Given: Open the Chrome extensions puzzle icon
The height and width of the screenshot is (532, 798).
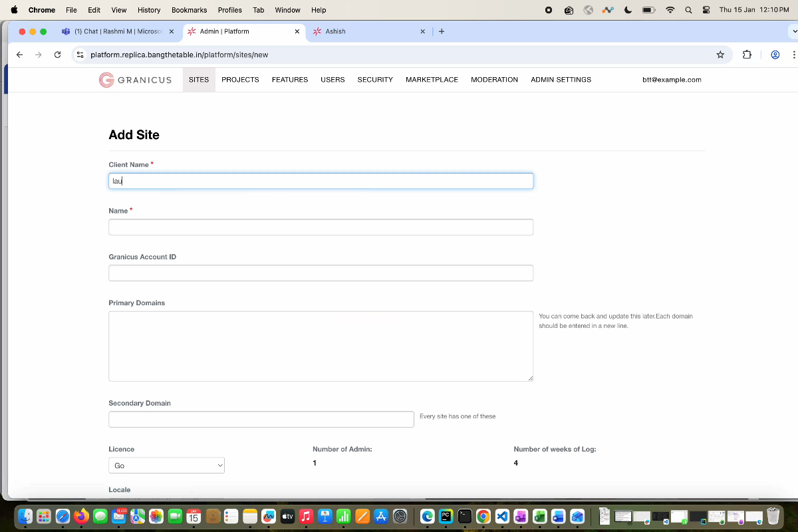Looking at the screenshot, I should [x=746, y=55].
